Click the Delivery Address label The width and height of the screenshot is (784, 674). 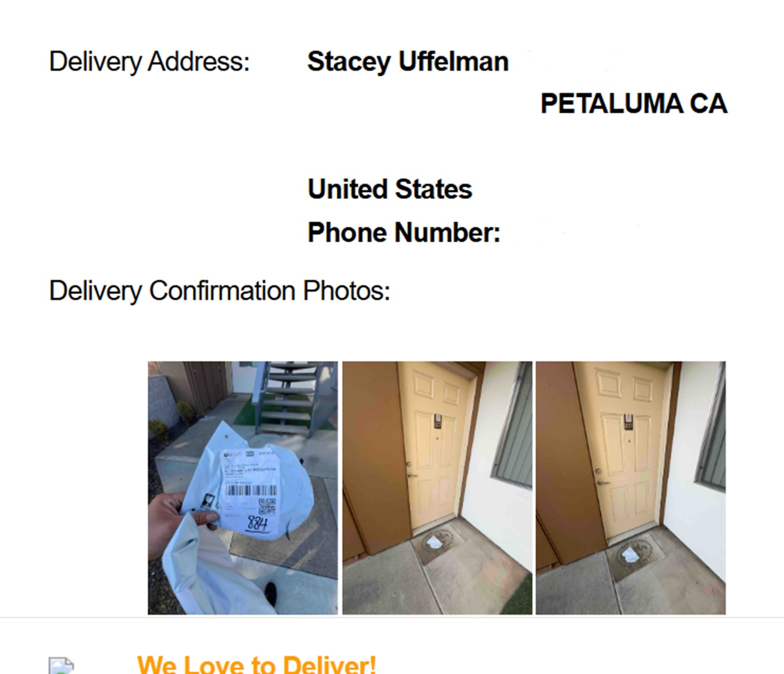click(149, 62)
